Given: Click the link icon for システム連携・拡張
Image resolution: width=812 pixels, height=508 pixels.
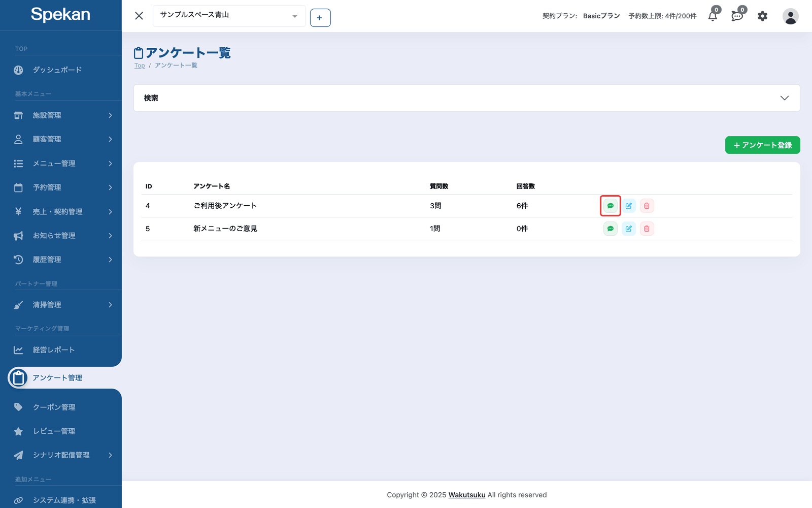Looking at the screenshot, I should coord(18,500).
